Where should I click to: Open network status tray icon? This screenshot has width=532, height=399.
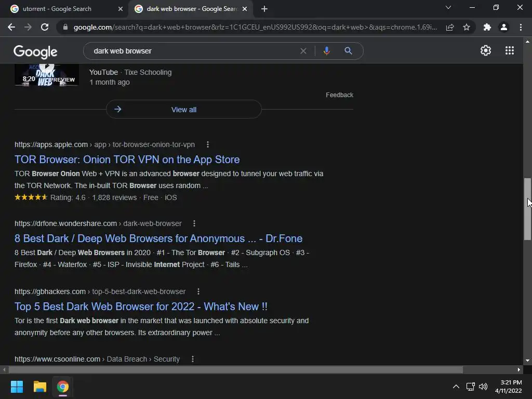(x=470, y=387)
